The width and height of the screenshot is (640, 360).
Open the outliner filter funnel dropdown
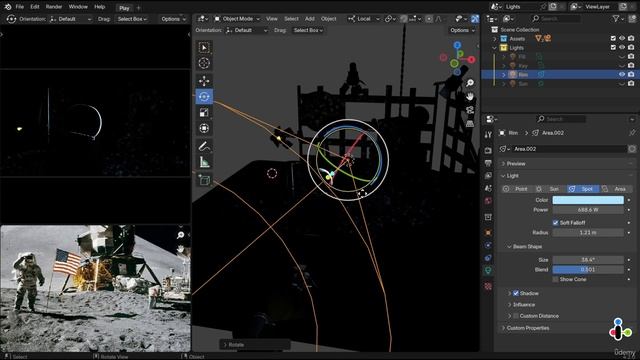(x=618, y=19)
